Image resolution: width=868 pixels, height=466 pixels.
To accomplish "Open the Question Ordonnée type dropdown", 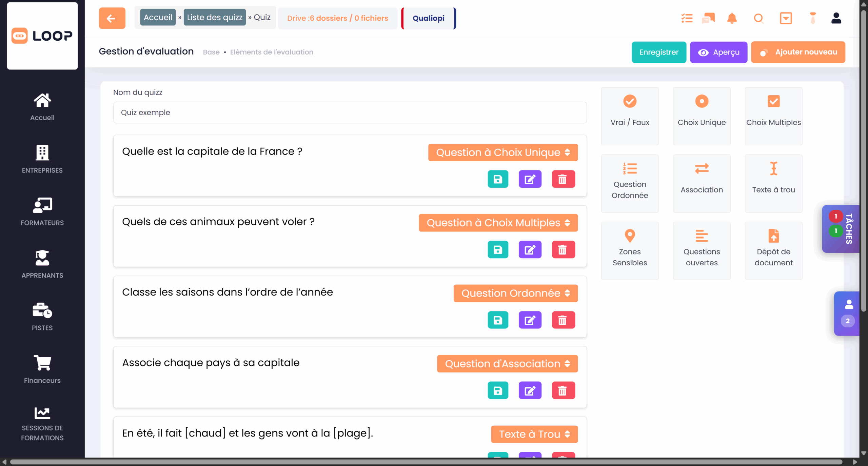I will (x=515, y=293).
